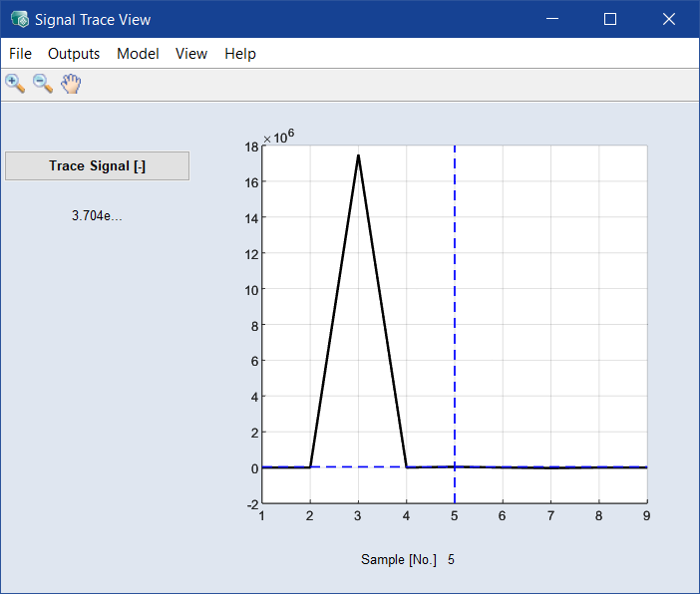Open the View menu
Screen dimensions: 700x594
pos(191,54)
